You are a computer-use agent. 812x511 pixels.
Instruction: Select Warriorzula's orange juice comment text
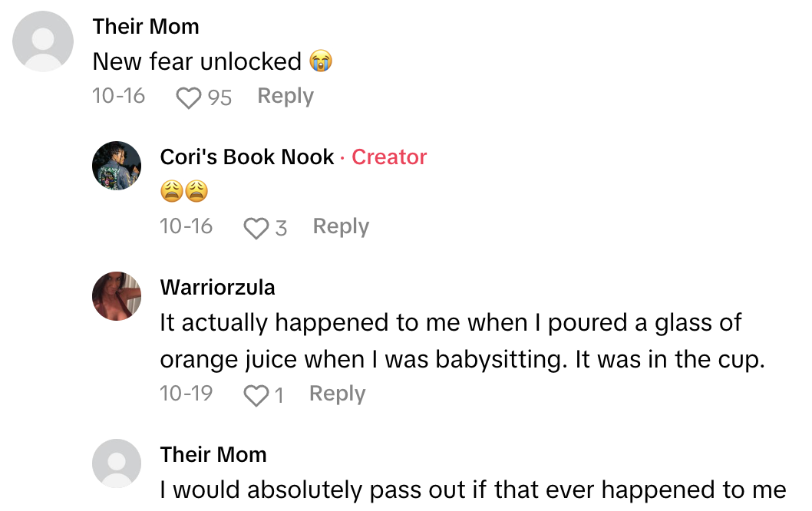[x=461, y=341]
